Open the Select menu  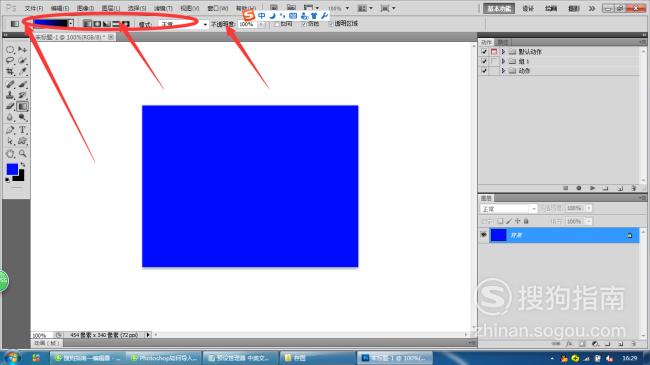click(137, 8)
